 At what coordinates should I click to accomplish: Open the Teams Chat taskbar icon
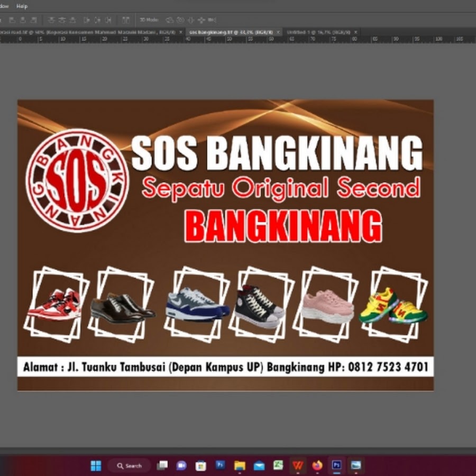coord(181,465)
